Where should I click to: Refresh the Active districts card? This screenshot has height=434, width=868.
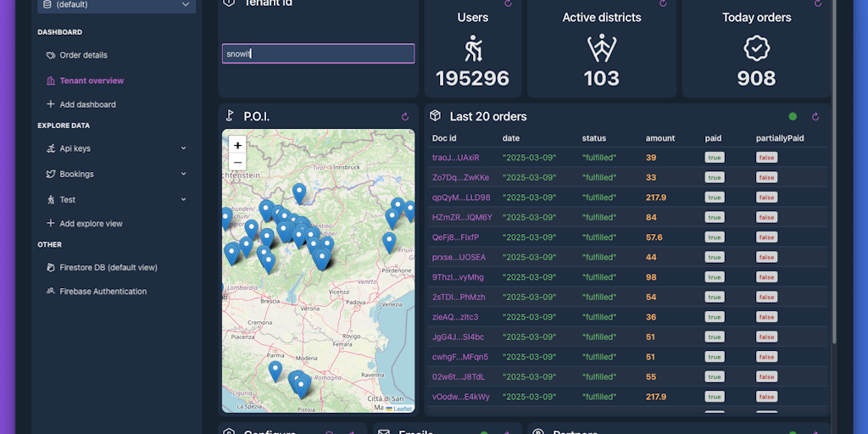click(x=663, y=3)
